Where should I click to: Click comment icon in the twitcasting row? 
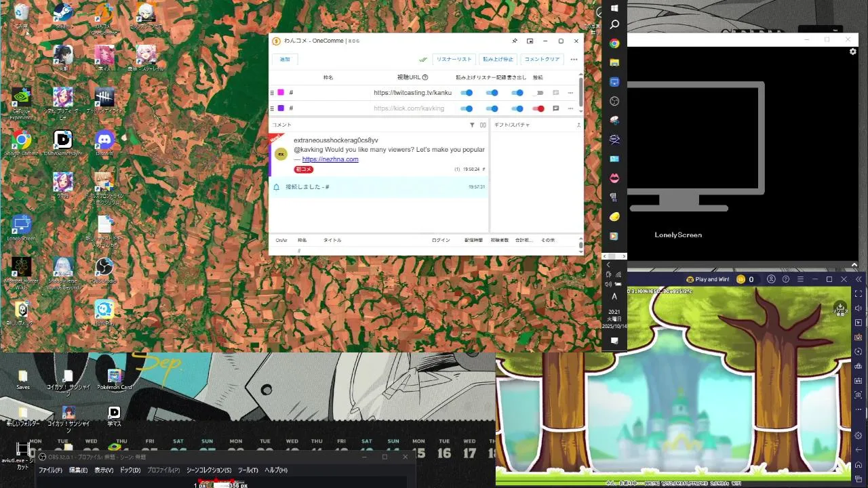pos(556,93)
